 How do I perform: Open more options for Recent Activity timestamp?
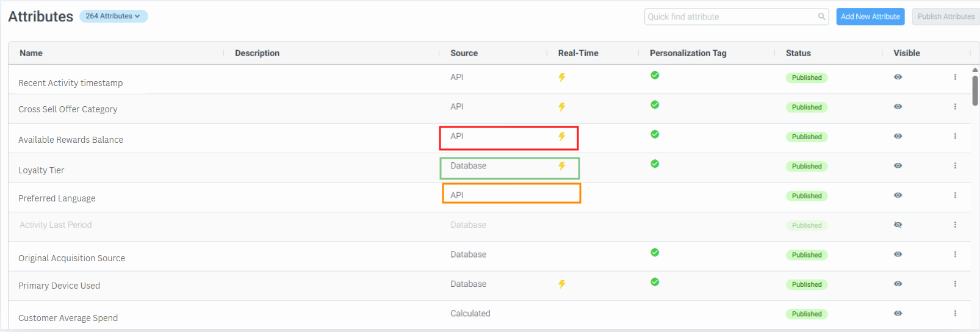pyautogui.click(x=955, y=77)
